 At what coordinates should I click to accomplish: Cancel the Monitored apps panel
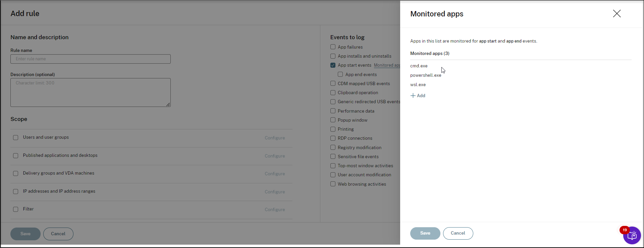coord(458,233)
